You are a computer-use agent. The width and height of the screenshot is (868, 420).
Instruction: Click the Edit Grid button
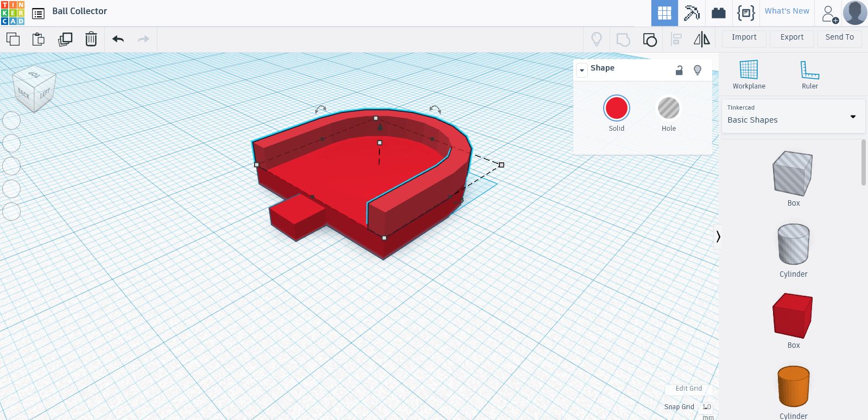tap(688, 389)
